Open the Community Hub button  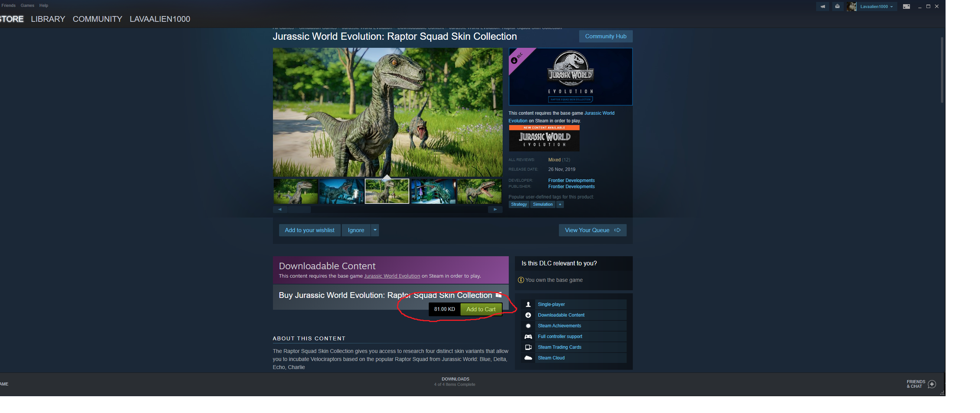click(x=606, y=36)
